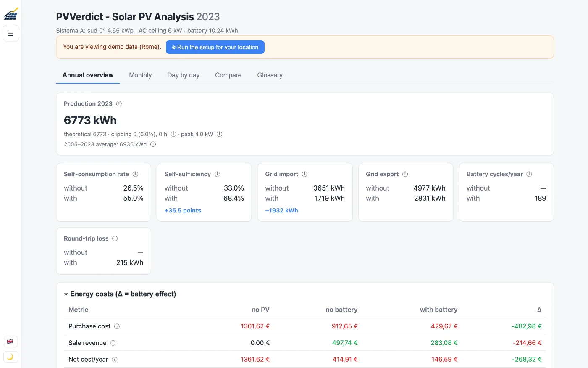Show Round-trip loss info tooltip
Image resolution: width=588 pixels, height=368 pixels.
(115, 238)
